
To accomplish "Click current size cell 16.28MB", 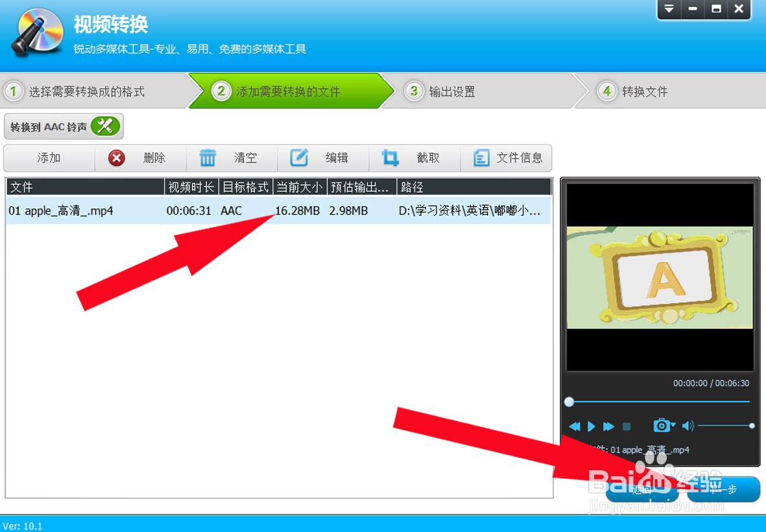I will tap(298, 211).
